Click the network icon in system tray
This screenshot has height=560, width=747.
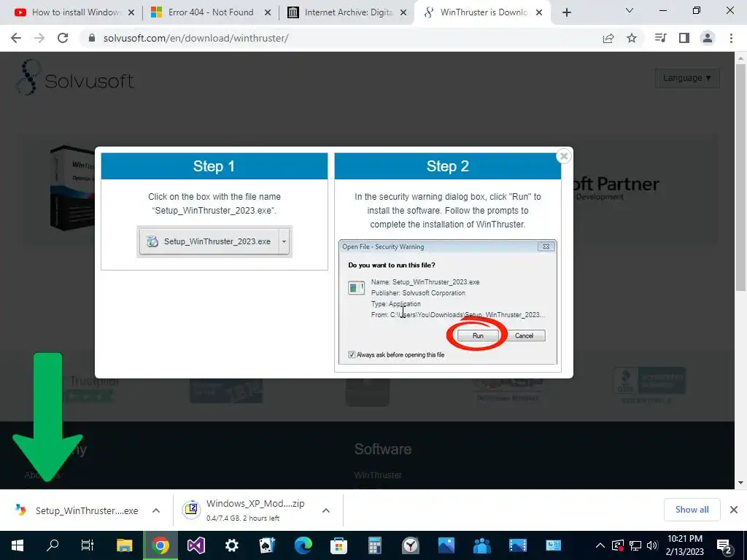[x=635, y=545]
